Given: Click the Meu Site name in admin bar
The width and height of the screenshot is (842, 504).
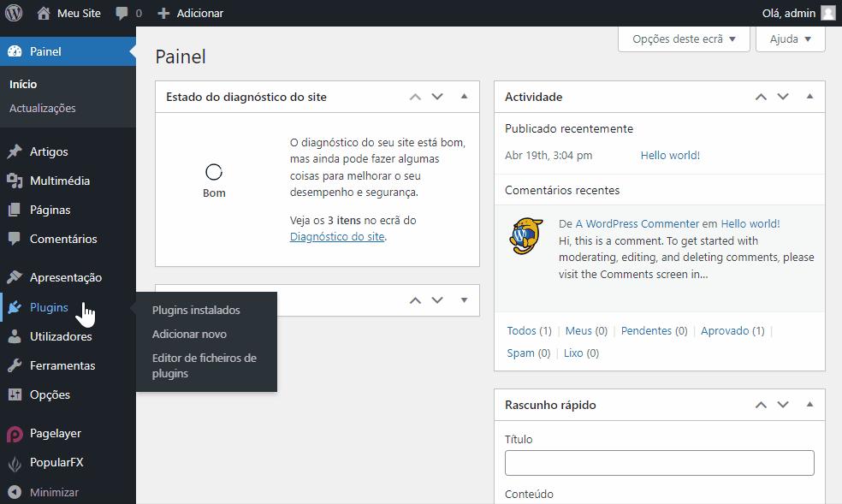Looking at the screenshot, I should pyautogui.click(x=79, y=14).
